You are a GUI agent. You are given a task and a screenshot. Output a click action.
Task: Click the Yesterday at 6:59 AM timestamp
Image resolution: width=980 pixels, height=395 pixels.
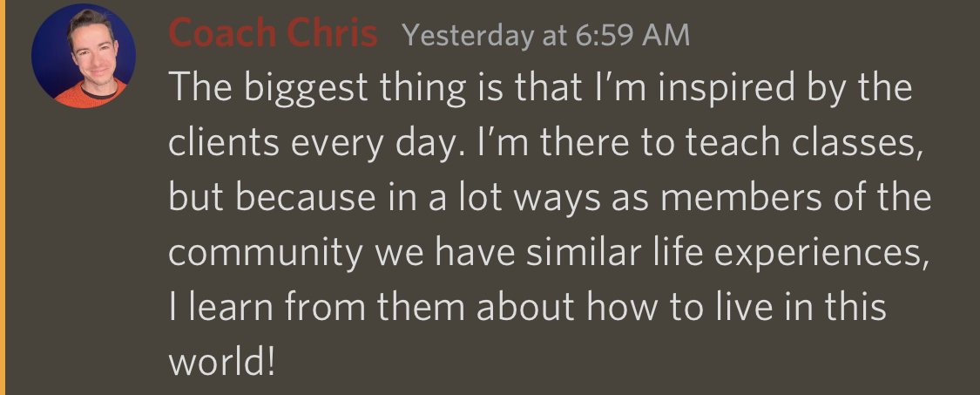pyautogui.click(x=545, y=34)
